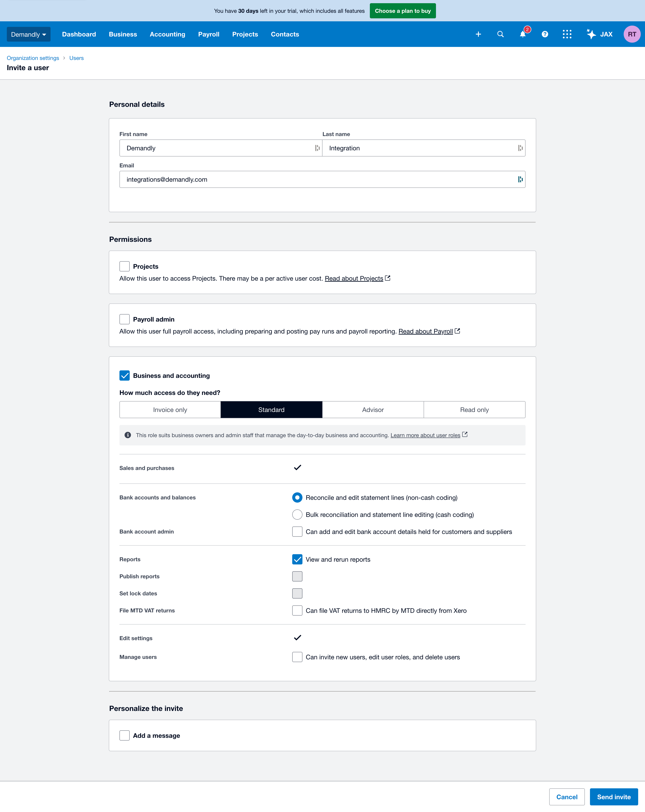
Task: Switch access level to Advisor
Action: click(x=373, y=409)
